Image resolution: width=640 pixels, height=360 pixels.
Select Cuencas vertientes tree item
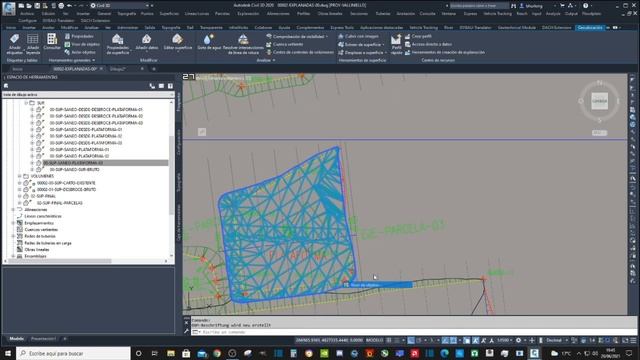(x=41, y=229)
